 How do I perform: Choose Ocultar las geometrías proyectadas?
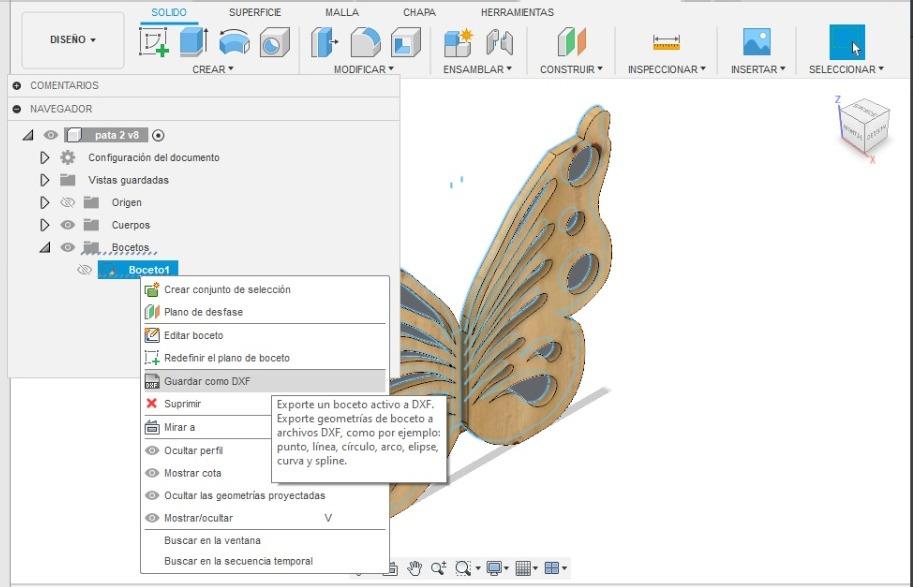coord(264,496)
